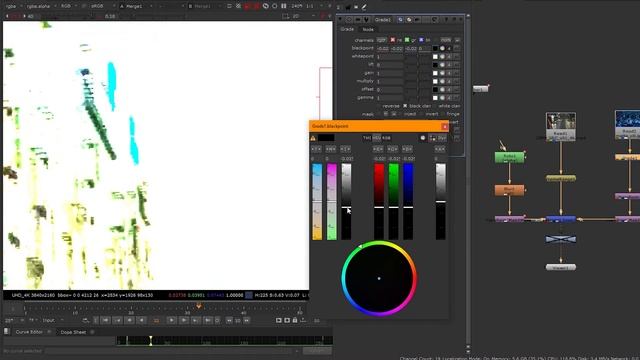Screen dimensions: 640x360
Task: Toggle the white clamp checkbox
Action: tap(434, 106)
